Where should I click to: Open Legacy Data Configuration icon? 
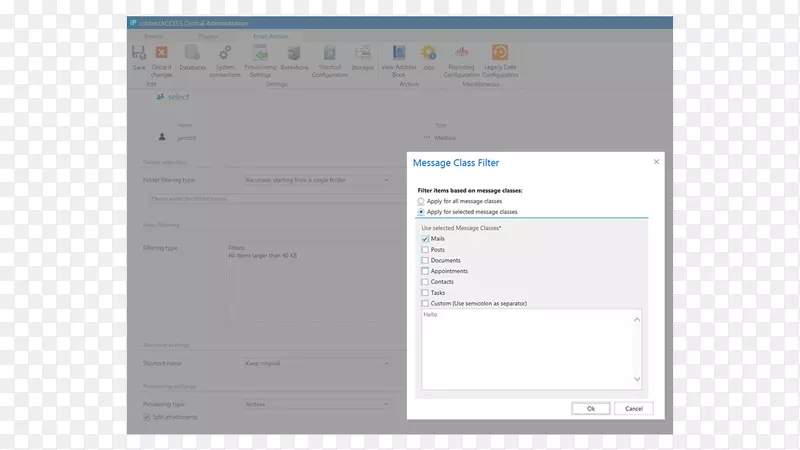coord(500,52)
